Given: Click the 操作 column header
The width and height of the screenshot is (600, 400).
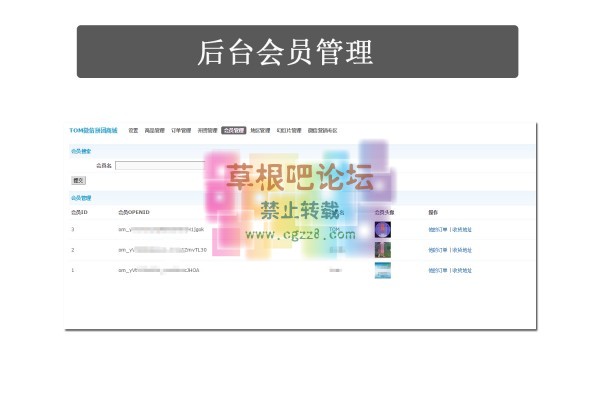Looking at the screenshot, I should 433,212.
